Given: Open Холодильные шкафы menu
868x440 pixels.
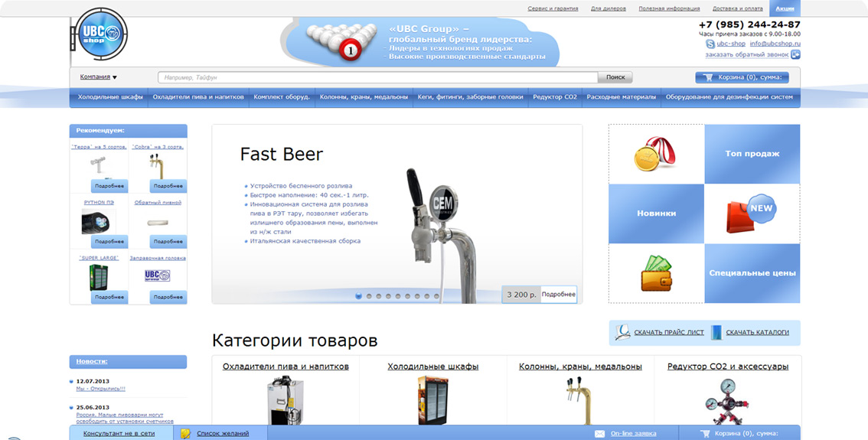Looking at the screenshot, I should pyautogui.click(x=109, y=97).
